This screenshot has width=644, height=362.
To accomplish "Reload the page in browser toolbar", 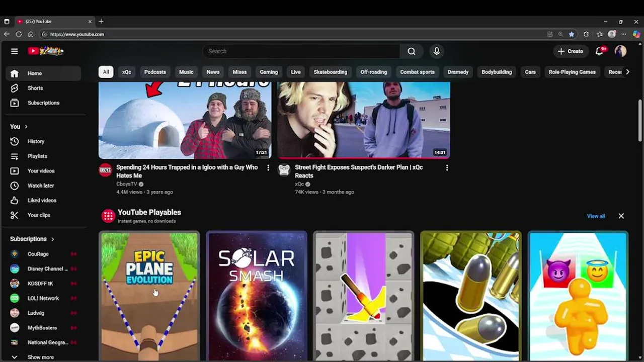I will coord(19,34).
